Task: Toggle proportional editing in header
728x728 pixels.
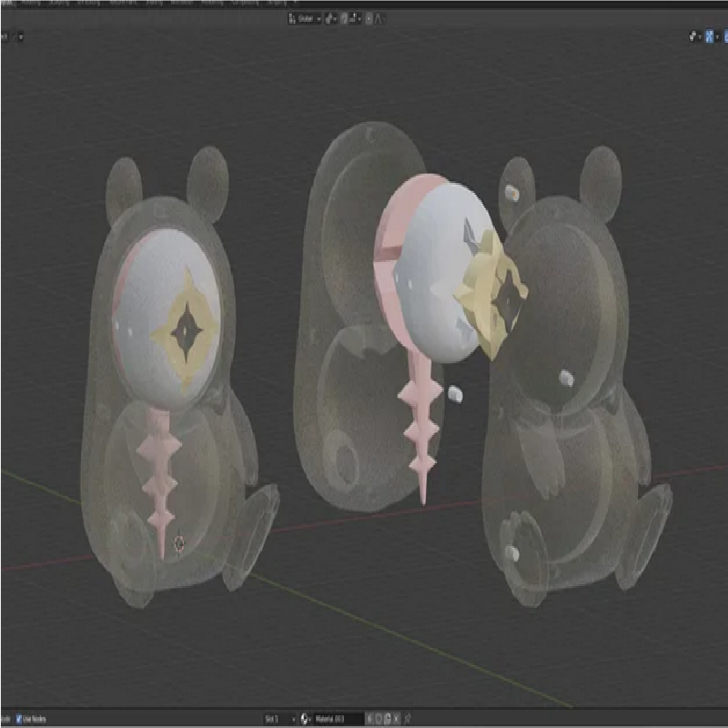Action: [x=368, y=18]
